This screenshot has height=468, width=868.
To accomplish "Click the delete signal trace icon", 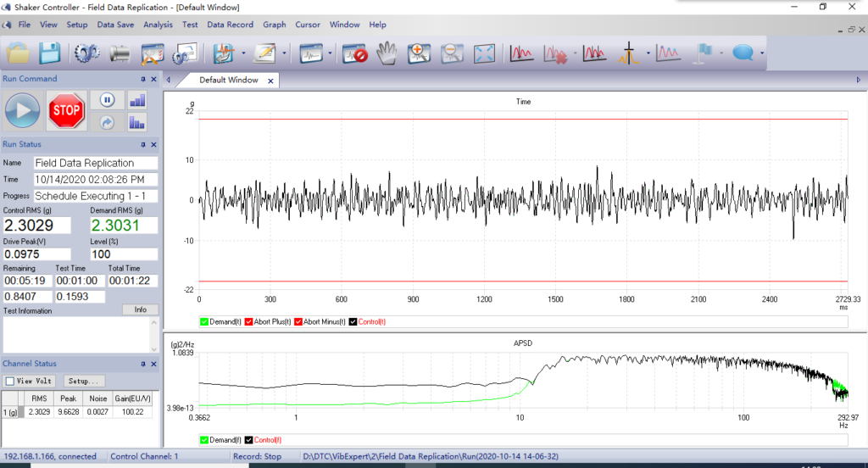I will (x=556, y=53).
